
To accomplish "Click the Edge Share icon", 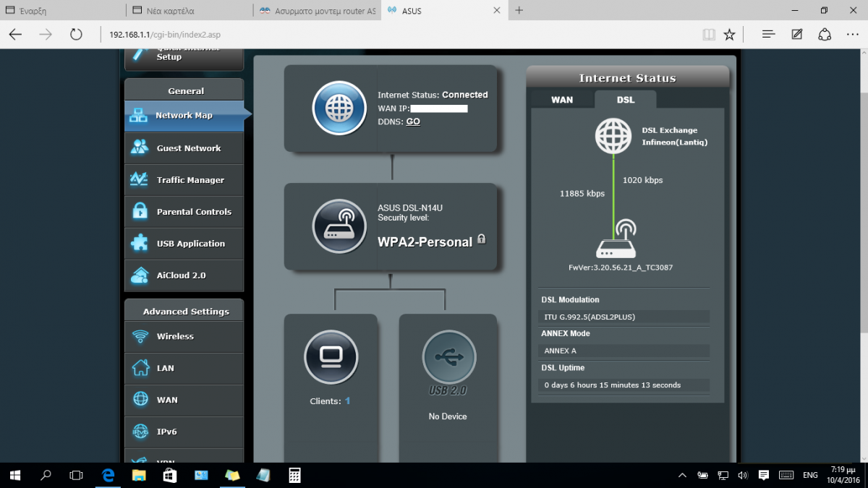I will tap(825, 34).
